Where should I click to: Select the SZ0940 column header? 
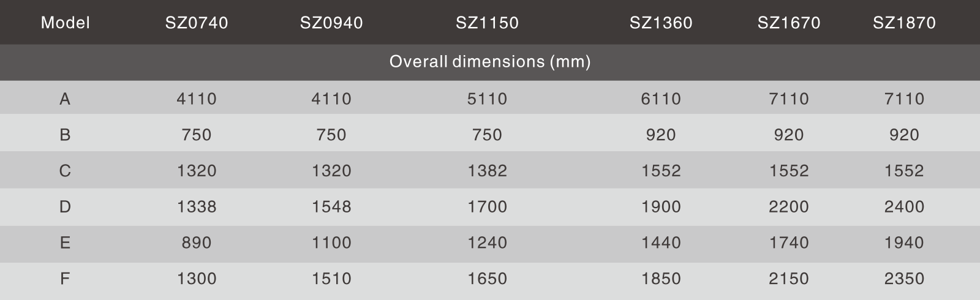coord(331,23)
